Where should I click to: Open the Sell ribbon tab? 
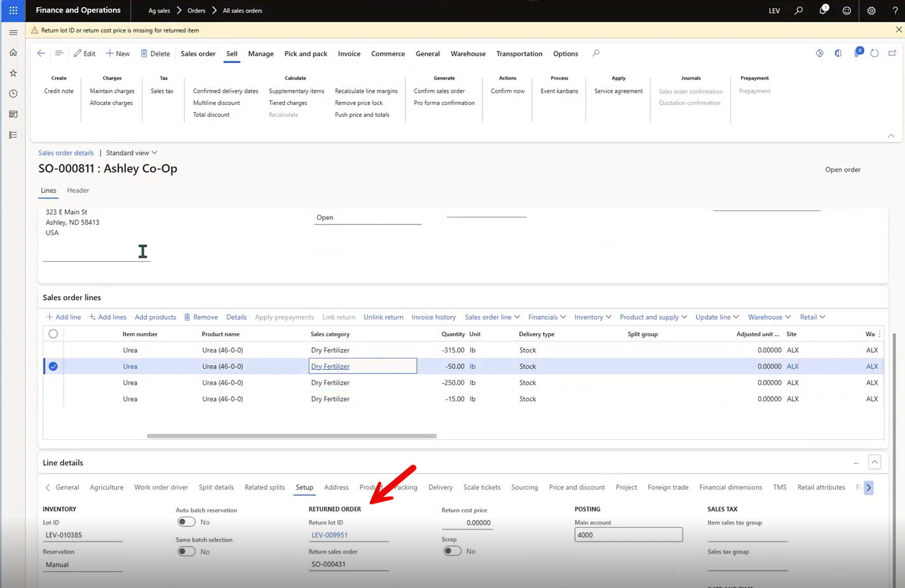tap(232, 53)
